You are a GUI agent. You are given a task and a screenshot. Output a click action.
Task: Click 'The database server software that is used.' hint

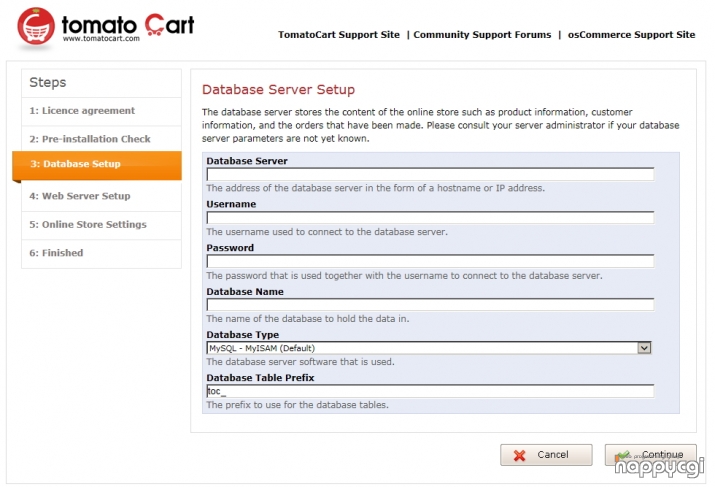[301, 362]
